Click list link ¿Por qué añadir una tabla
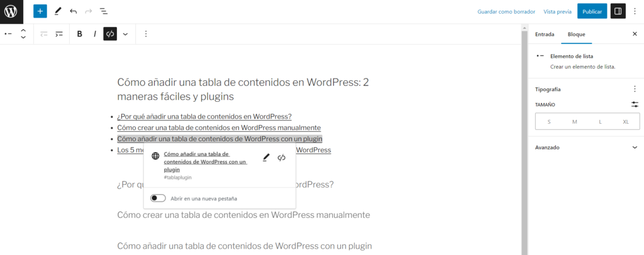This screenshot has width=644, height=255. pos(204,116)
